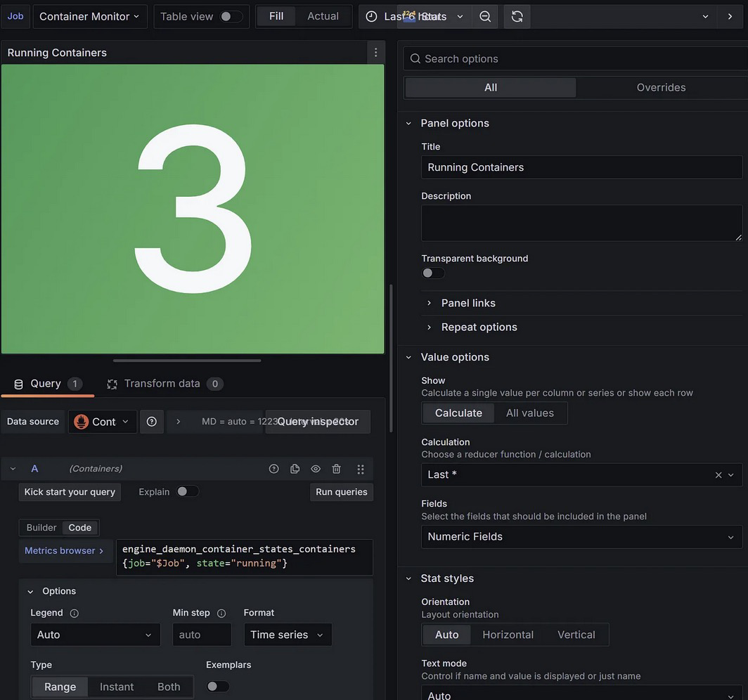Click the Min step info icon
The height and width of the screenshot is (700, 748).
(x=221, y=614)
